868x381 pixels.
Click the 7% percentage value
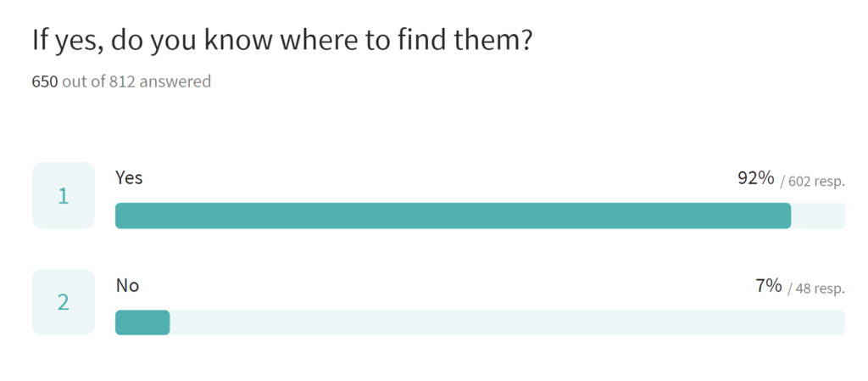(x=768, y=286)
